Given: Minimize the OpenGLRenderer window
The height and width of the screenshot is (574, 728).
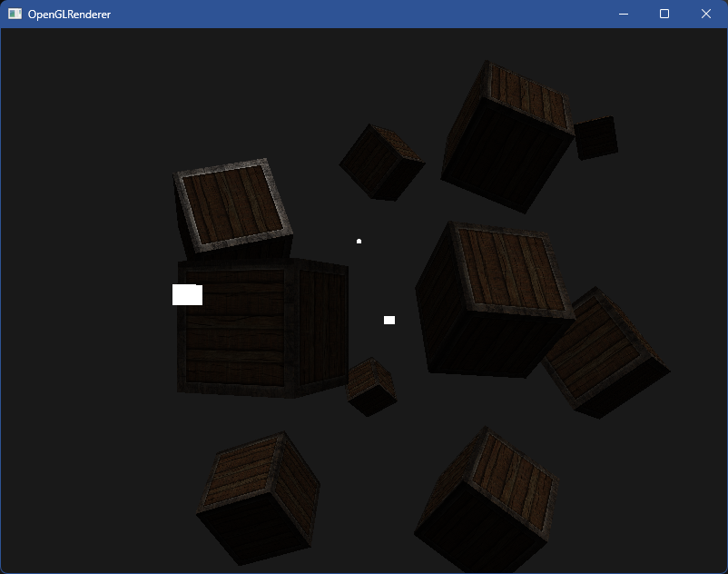Looking at the screenshot, I should point(624,14).
